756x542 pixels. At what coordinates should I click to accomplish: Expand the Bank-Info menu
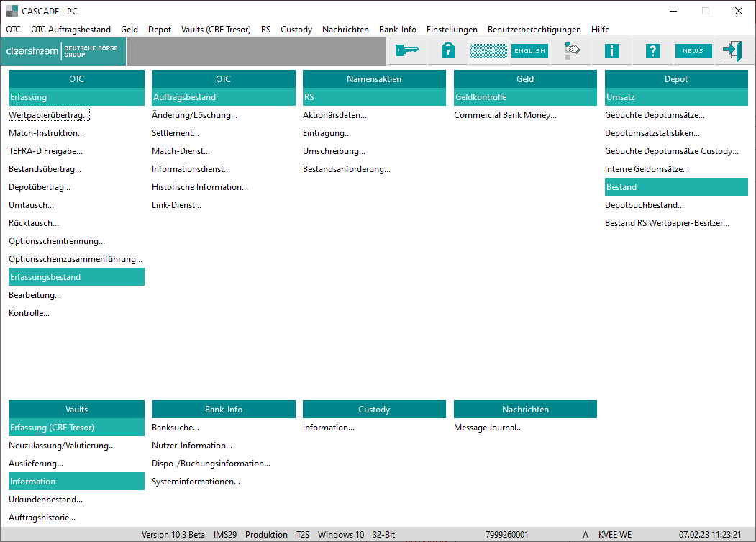(x=397, y=30)
